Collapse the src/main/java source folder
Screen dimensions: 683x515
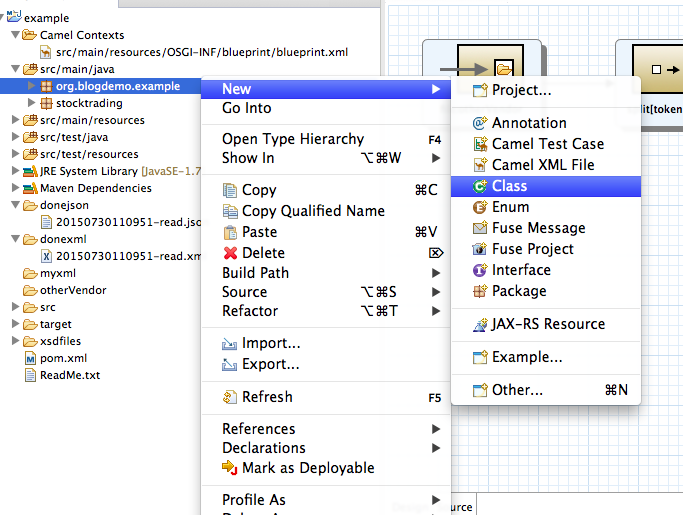point(15,68)
